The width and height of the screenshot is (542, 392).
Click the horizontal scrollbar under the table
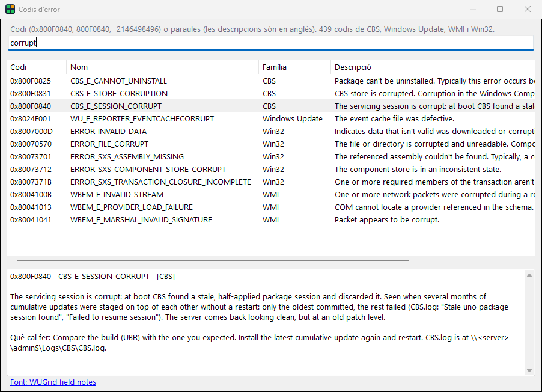coord(213,260)
